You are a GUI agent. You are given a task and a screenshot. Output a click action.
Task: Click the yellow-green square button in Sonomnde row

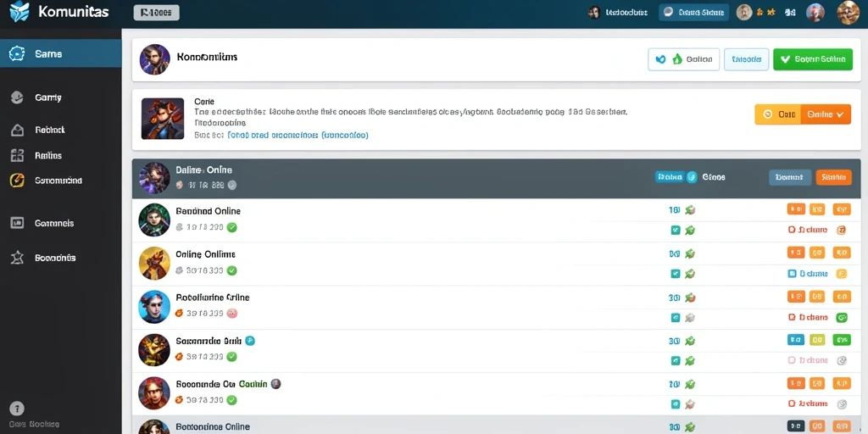coord(817,340)
